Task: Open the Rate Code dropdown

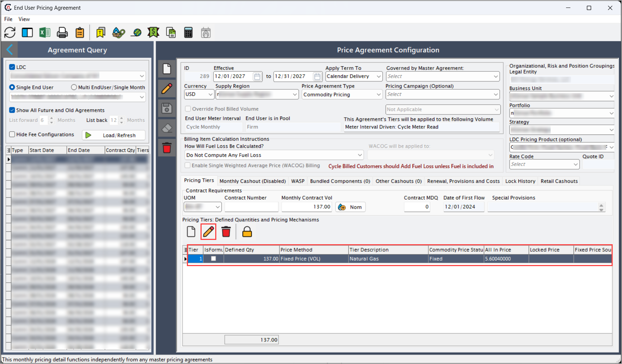Action: pyautogui.click(x=575, y=164)
